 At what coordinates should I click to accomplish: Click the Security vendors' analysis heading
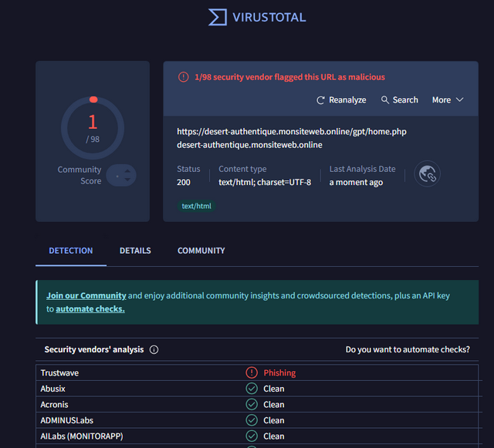94,349
